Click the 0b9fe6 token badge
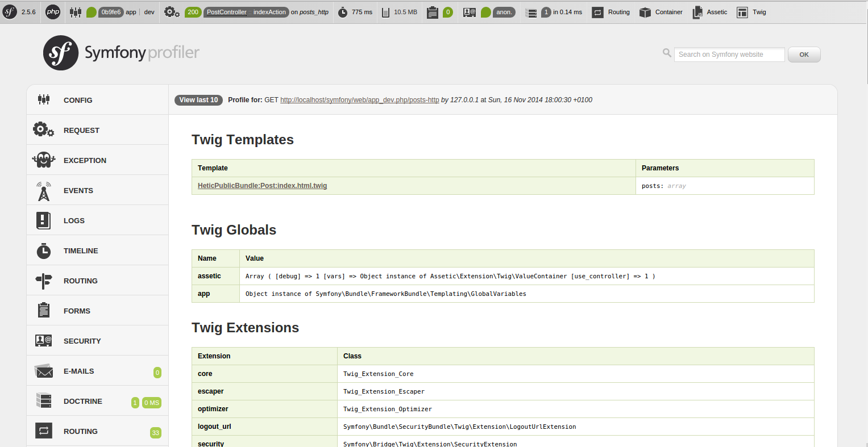Viewport: 868px width, 447px height. tap(111, 12)
